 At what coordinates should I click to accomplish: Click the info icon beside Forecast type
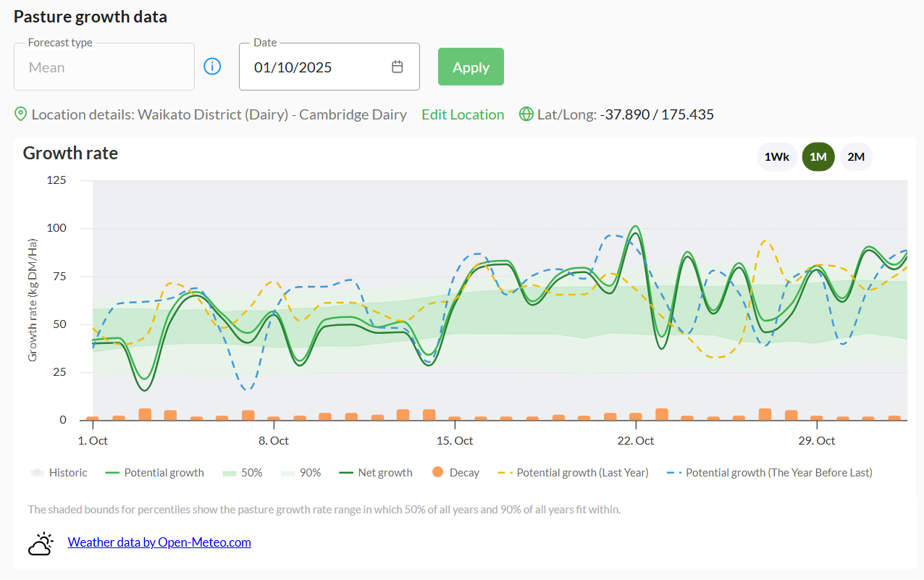point(212,67)
